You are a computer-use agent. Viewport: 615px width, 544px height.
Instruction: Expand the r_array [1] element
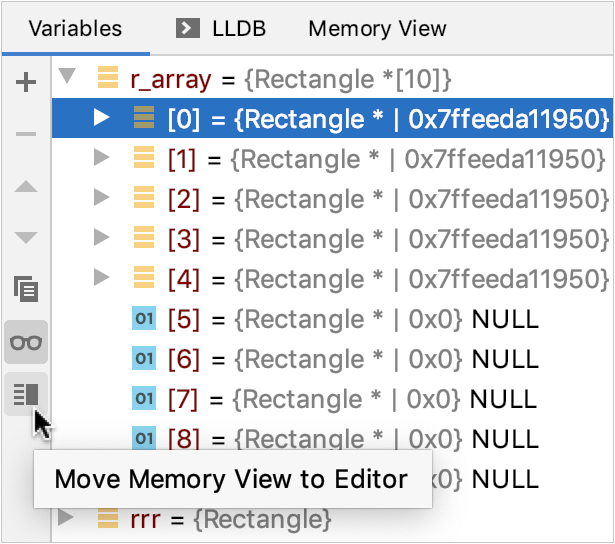tap(101, 158)
